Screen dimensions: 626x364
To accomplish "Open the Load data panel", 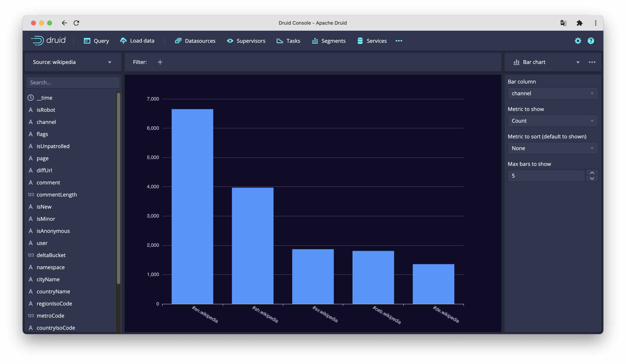I will coord(137,41).
